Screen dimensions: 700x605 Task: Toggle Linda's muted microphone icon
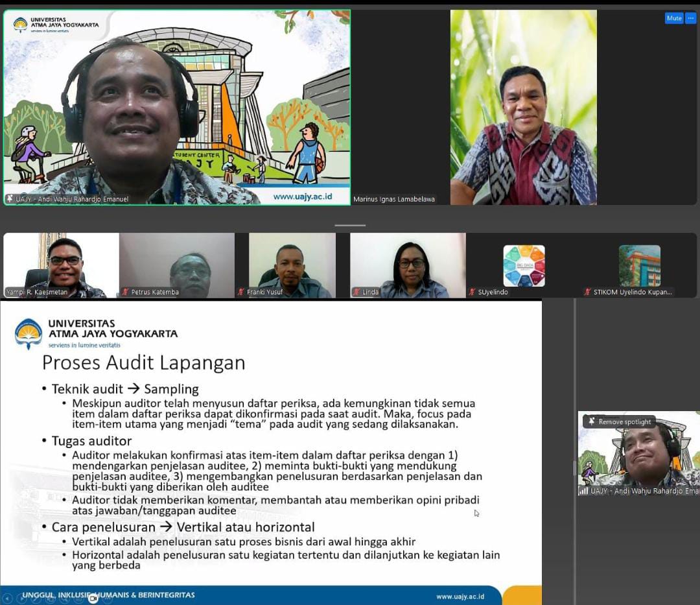[x=355, y=292]
